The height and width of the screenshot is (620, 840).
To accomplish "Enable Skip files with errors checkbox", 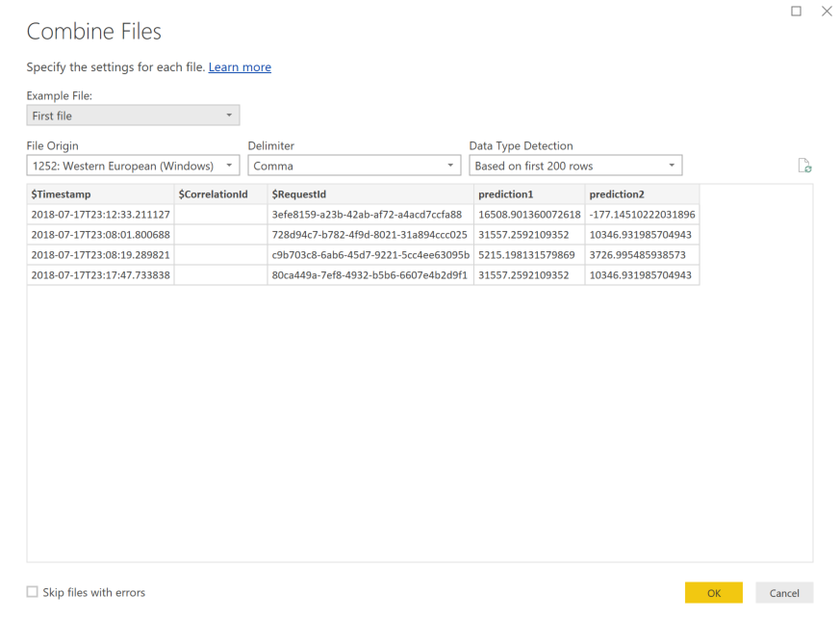I will tap(33, 592).
